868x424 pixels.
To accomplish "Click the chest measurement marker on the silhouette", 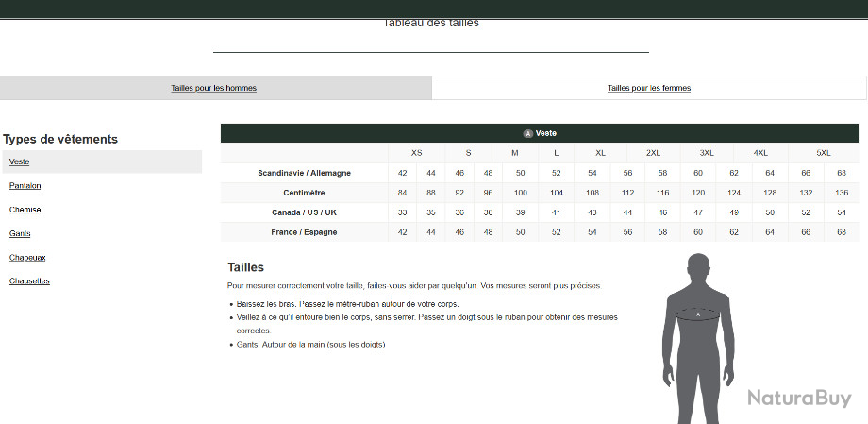I will pos(697,313).
